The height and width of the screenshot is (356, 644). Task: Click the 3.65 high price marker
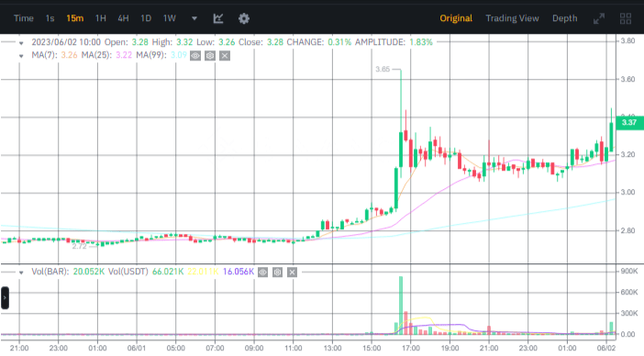[383, 69]
